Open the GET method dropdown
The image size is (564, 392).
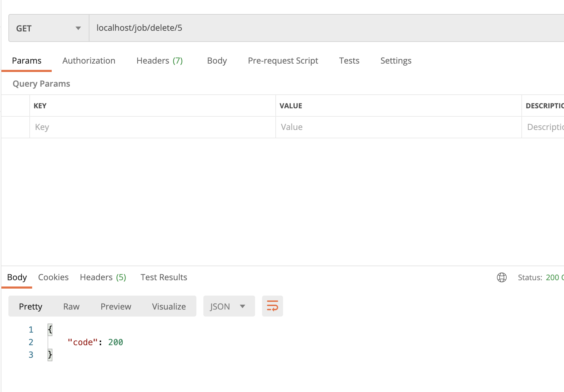coord(49,28)
